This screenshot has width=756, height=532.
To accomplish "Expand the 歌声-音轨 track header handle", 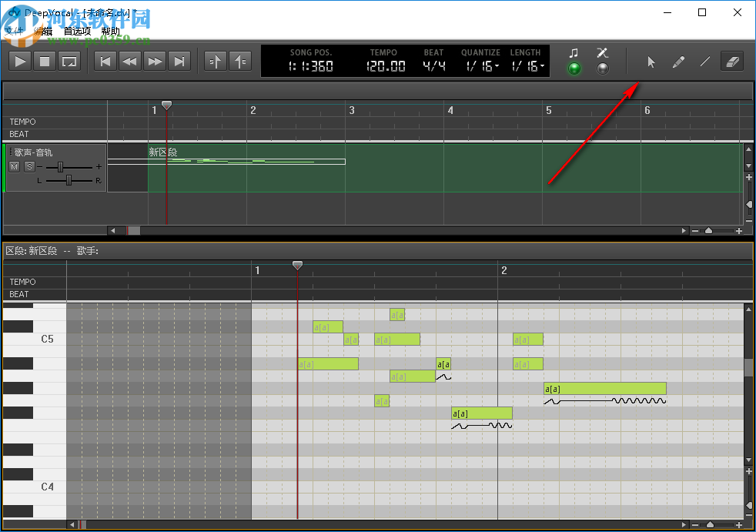I will click(x=11, y=152).
